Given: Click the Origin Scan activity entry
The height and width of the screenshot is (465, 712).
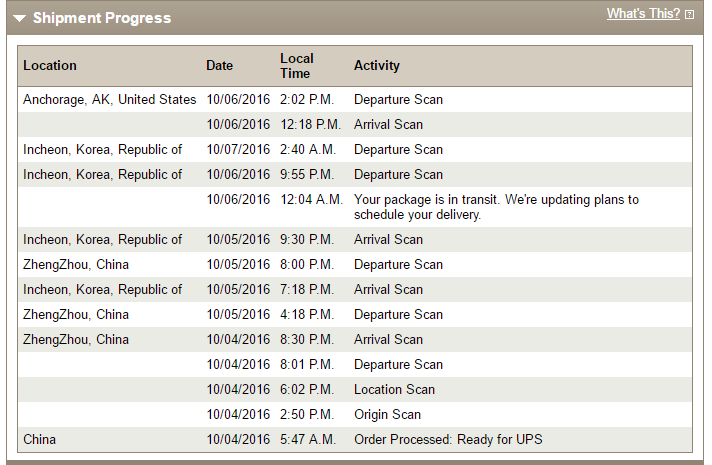Looking at the screenshot, I should pos(387,414).
